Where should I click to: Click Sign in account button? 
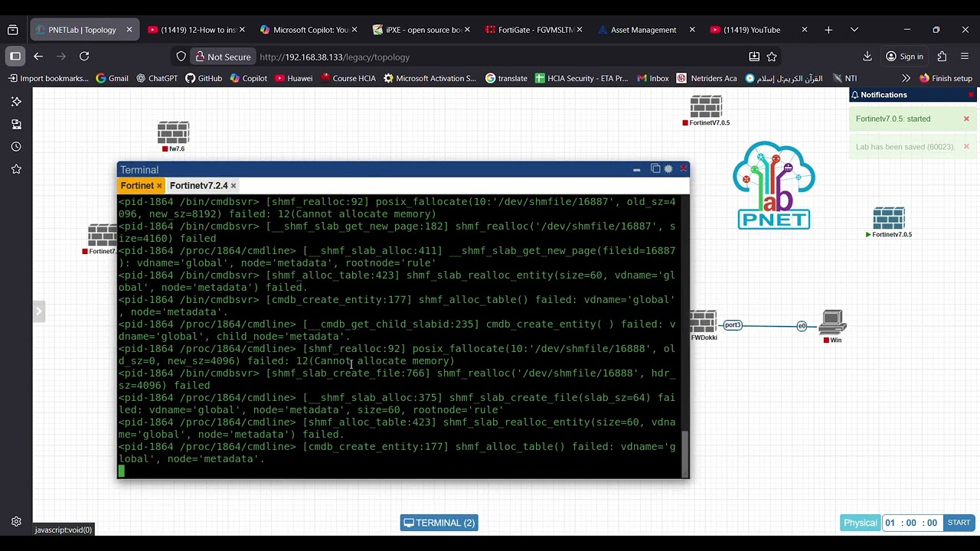(x=904, y=57)
